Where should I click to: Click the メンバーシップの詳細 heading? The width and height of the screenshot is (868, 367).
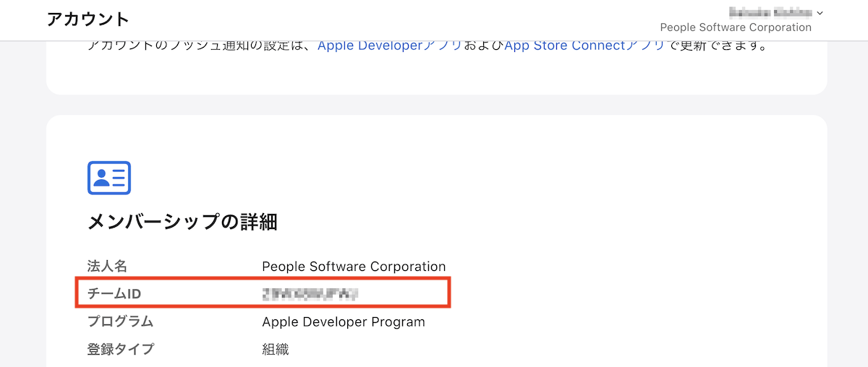(182, 222)
